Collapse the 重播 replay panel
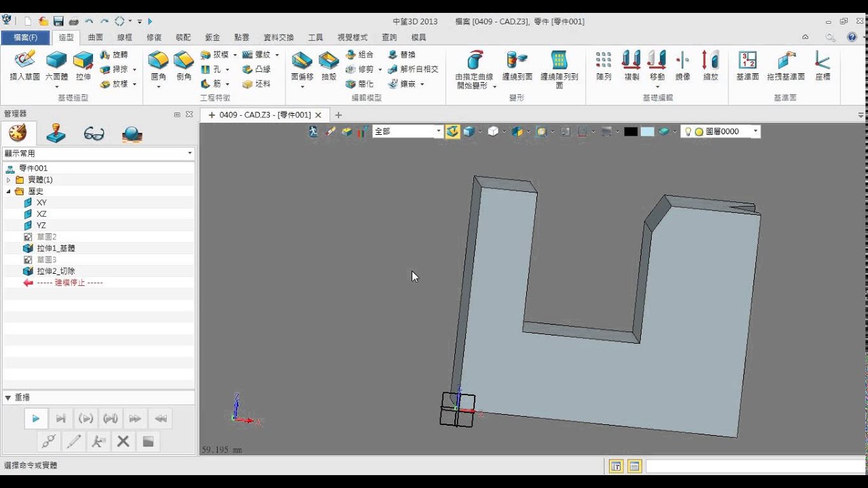Viewport: 868px width, 488px height. click(8, 397)
